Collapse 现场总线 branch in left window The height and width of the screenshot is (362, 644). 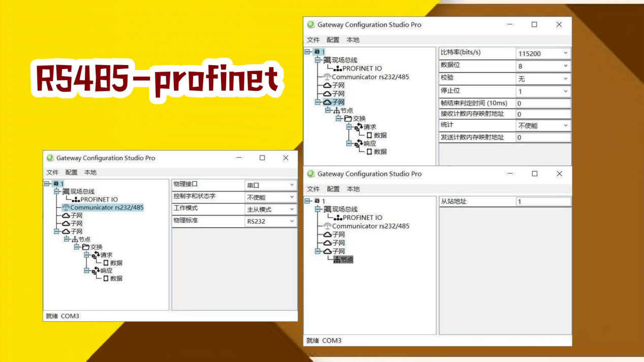[x=57, y=191]
